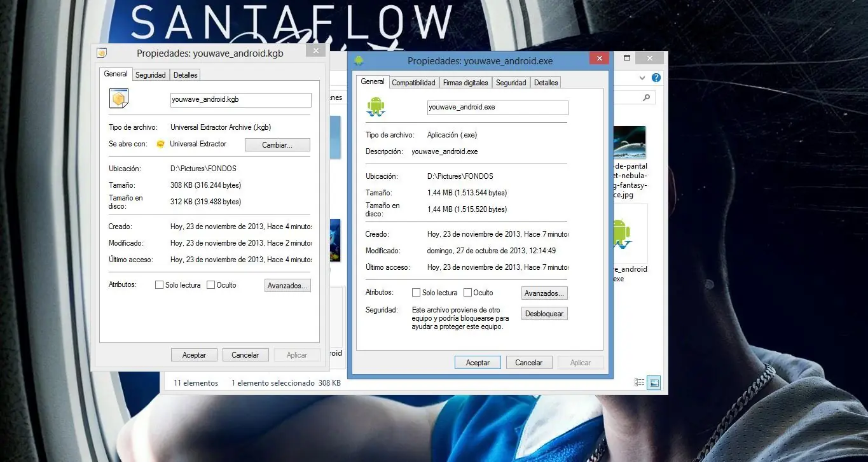Click the Universal Extractor icon beside 'Se abre con'
Image resolution: width=868 pixels, height=462 pixels.
[x=161, y=144]
